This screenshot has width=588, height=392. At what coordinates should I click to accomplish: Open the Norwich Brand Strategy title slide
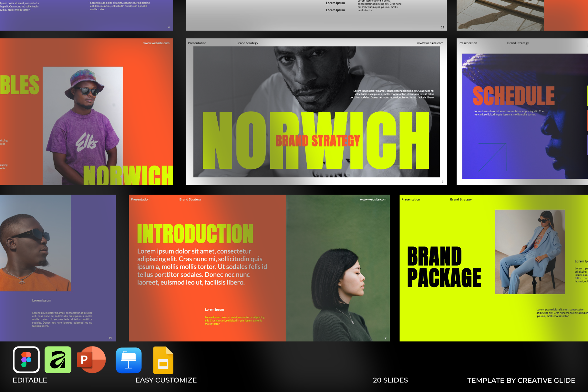coord(316,111)
